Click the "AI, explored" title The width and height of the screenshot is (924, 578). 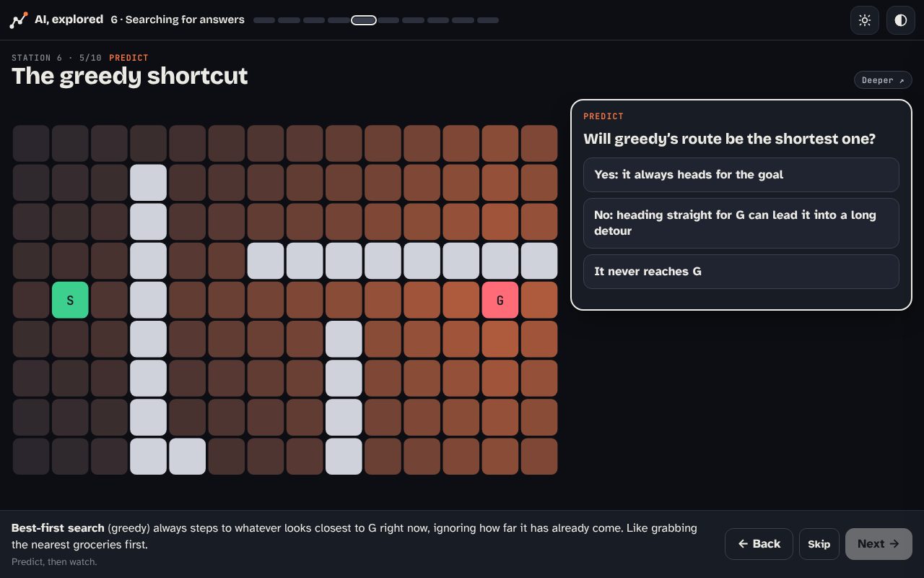point(69,20)
